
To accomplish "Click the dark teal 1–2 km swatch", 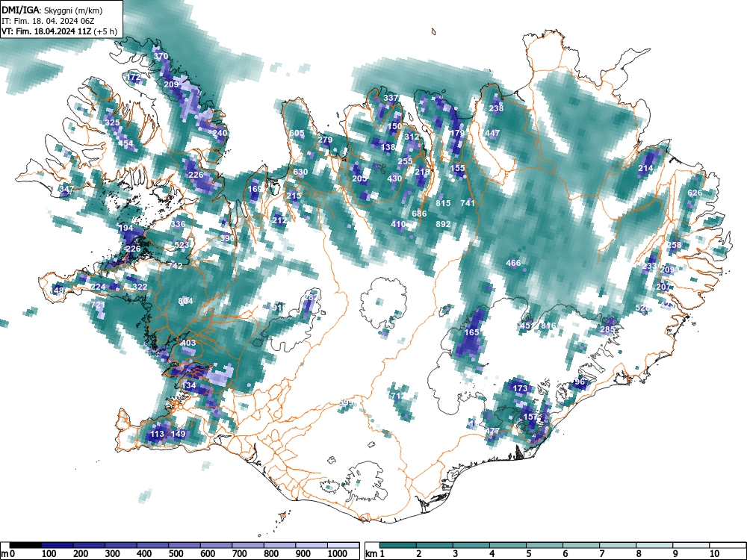I will [x=398, y=545].
